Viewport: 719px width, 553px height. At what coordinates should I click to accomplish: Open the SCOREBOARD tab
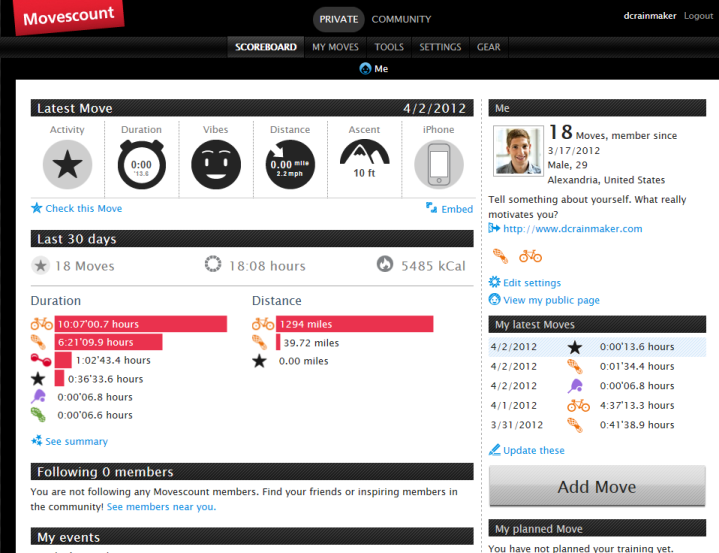(x=266, y=47)
